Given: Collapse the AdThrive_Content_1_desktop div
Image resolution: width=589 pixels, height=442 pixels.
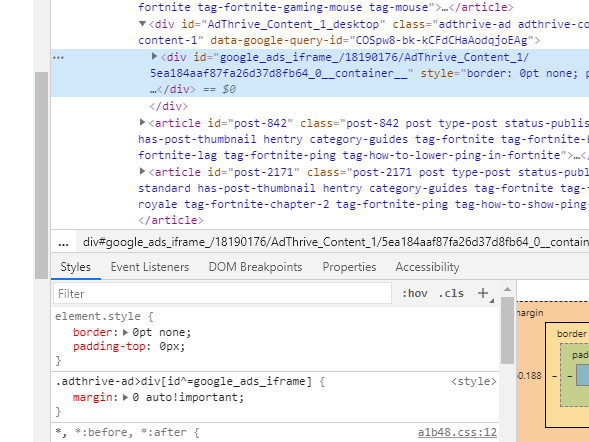Looking at the screenshot, I should (142, 24).
